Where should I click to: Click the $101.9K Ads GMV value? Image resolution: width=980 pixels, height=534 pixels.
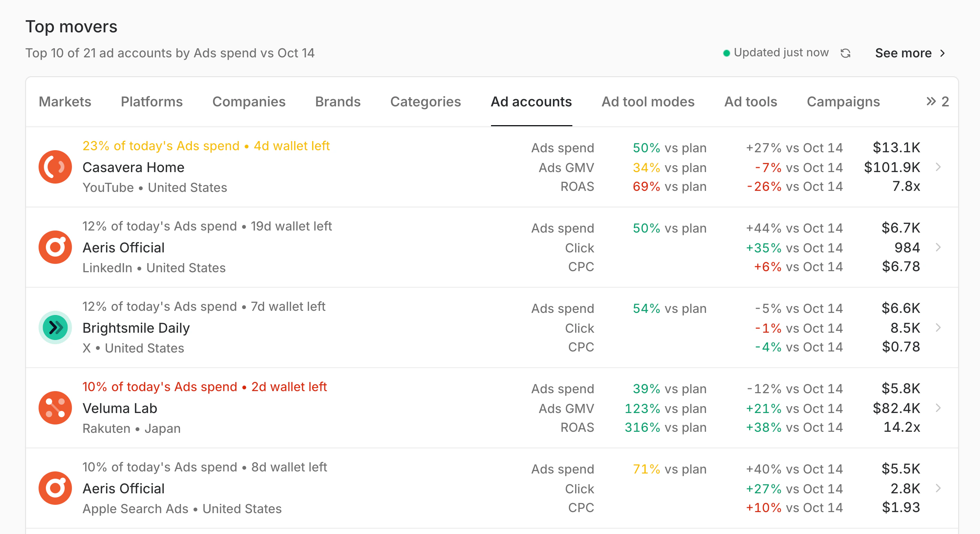point(892,167)
